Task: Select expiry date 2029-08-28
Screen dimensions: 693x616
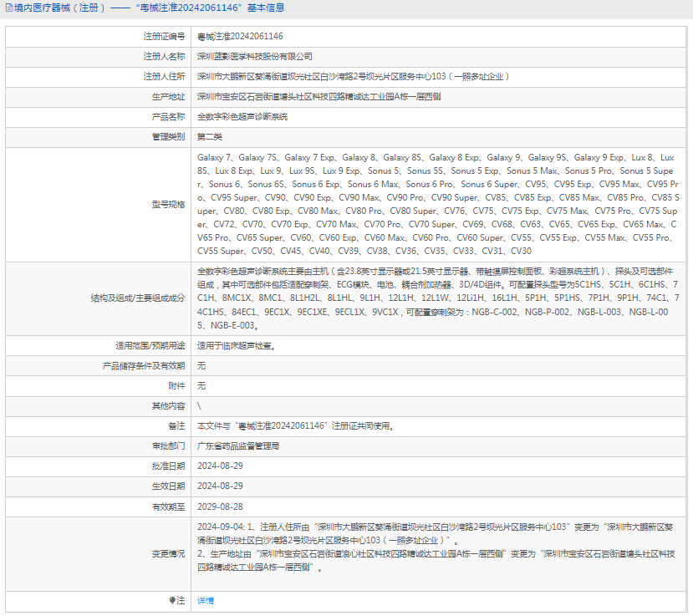Action: point(220,507)
